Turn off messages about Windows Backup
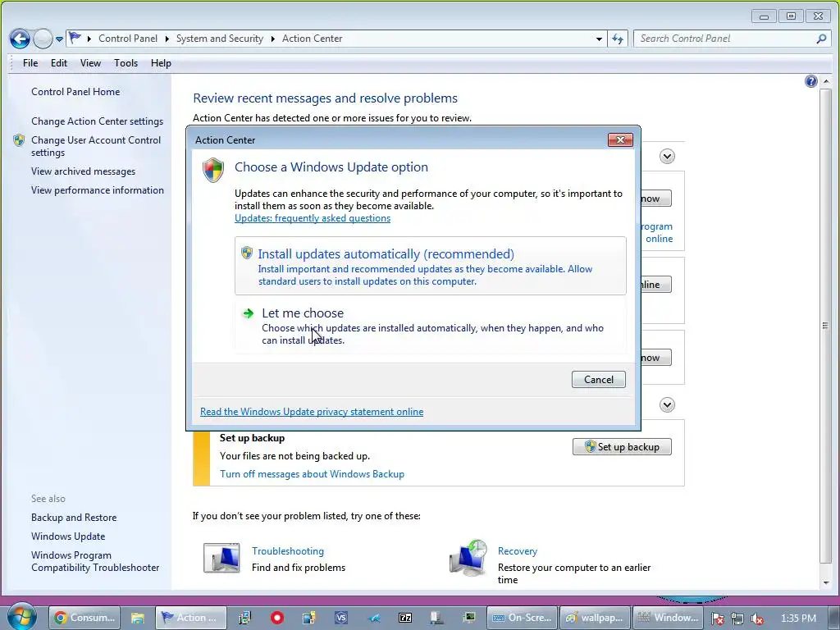The image size is (840, 630). pyautogui.click(x=313, y=474)
